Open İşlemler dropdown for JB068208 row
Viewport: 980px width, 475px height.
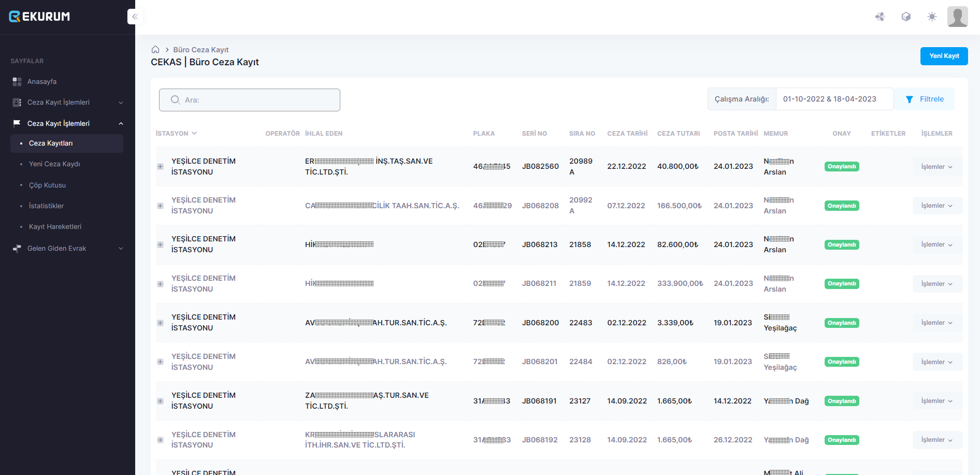[x=936, y=206]
